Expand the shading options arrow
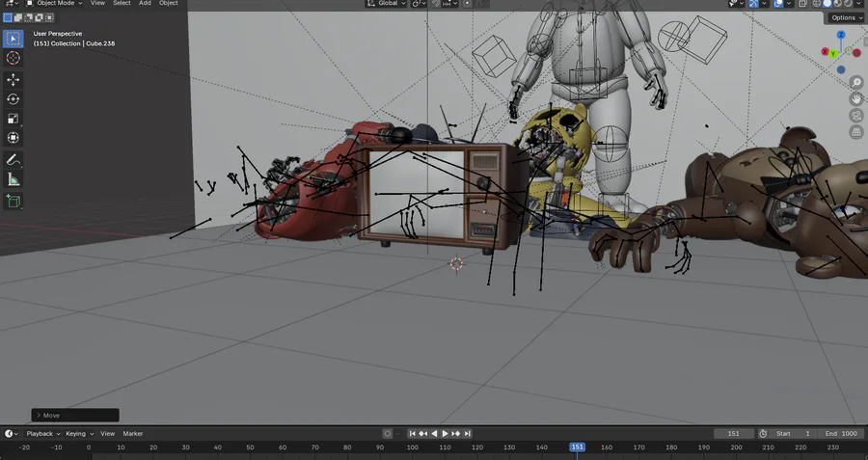Screen dimensions: 868x460 tap(859, 3)
